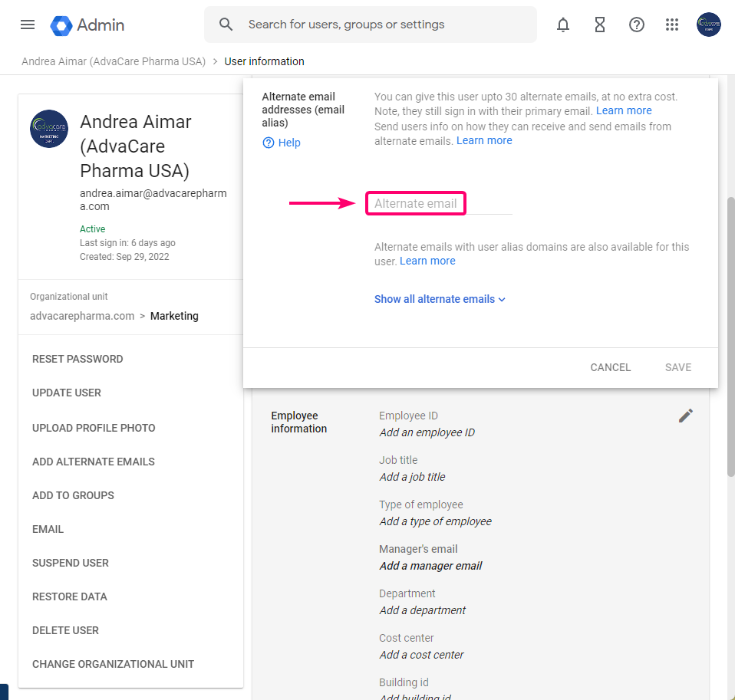Select Suspend User action
The height and width of the screenshot is (700, 735).
coord(71,563)
